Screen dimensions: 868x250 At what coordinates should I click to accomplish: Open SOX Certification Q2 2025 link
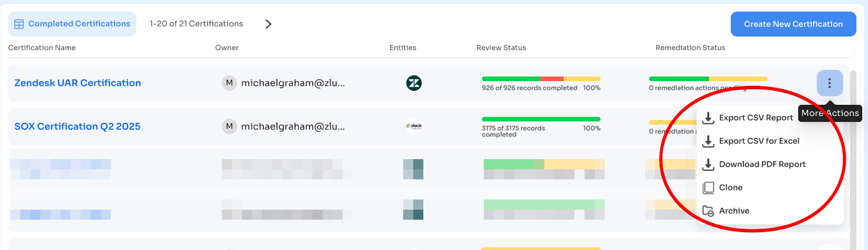pos(78,127)
